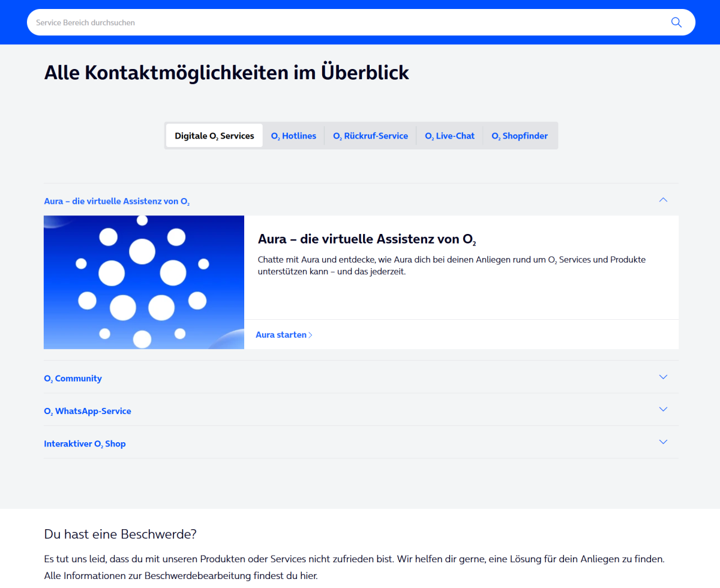Collapse the Aura section with up chevron
The image size is (720, 588).
coord(663,200)
